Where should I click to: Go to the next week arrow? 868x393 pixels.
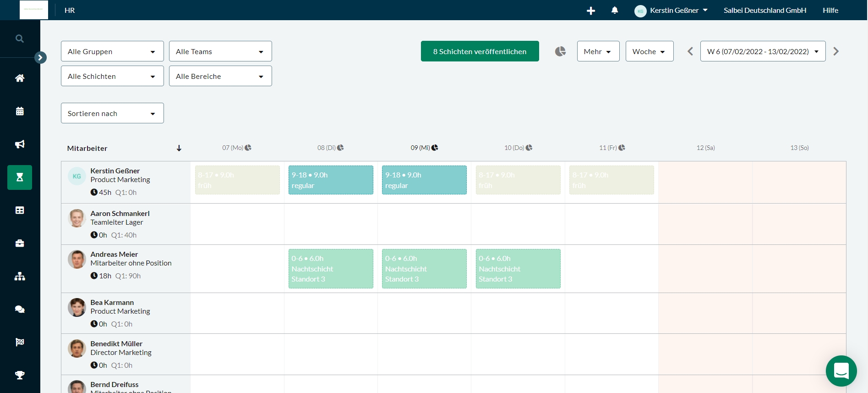coord(836,51)
